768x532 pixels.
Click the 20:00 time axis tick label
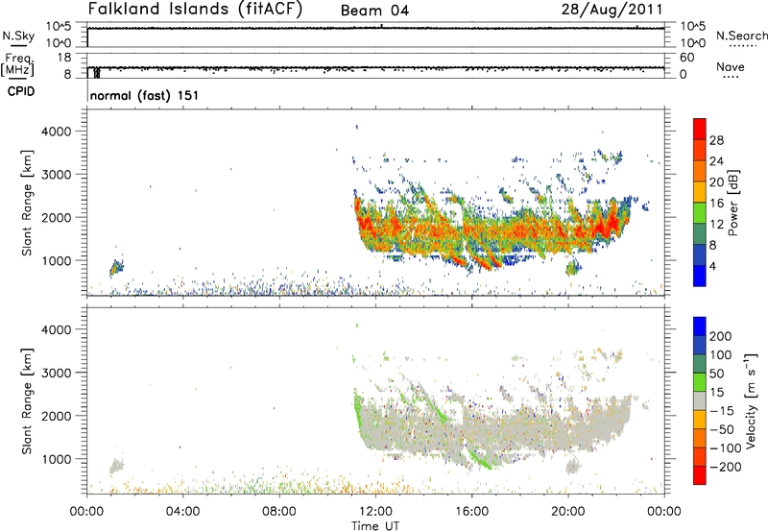(568, 511)
